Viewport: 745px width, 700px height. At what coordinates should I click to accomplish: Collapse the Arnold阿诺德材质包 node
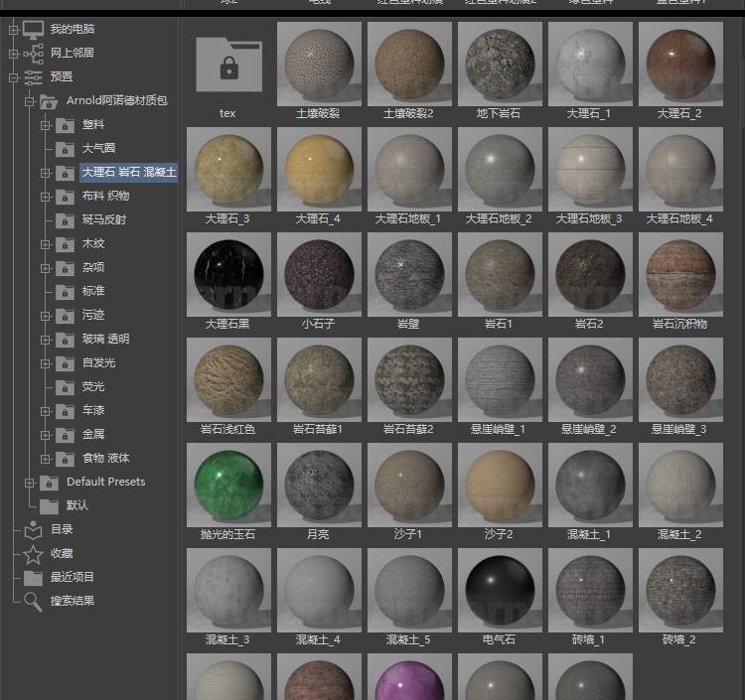tap(30, 101)
